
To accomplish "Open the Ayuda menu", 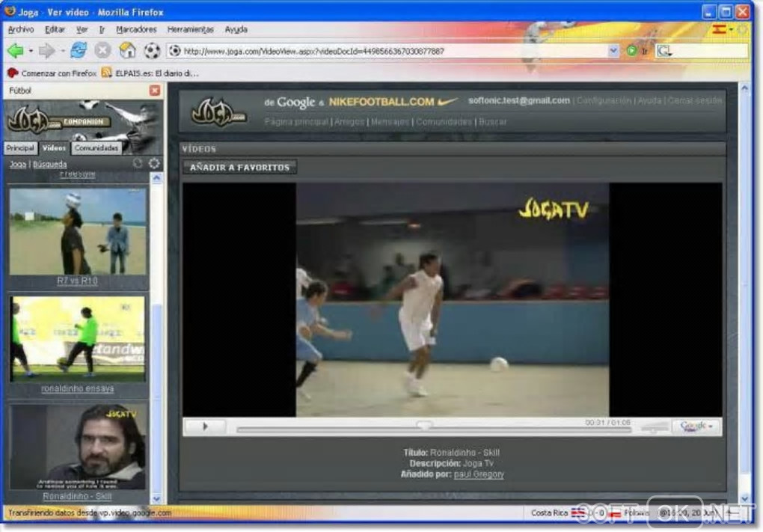I will point(236,29).
